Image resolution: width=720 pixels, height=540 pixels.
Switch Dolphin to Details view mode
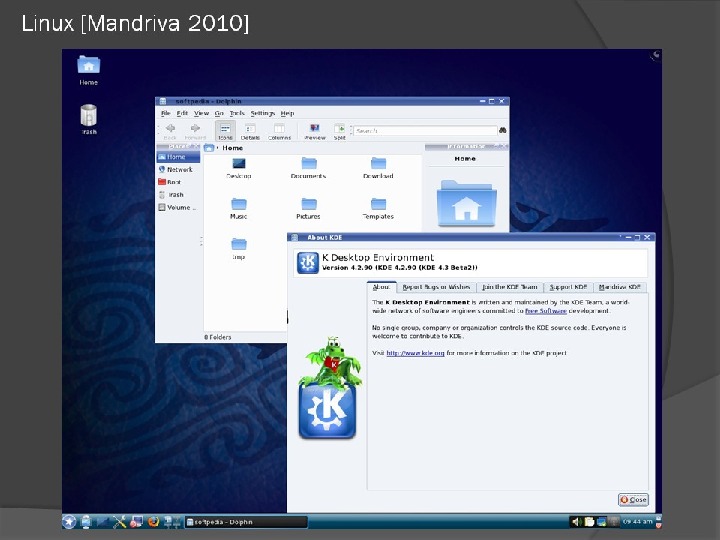tap(250, 131)
